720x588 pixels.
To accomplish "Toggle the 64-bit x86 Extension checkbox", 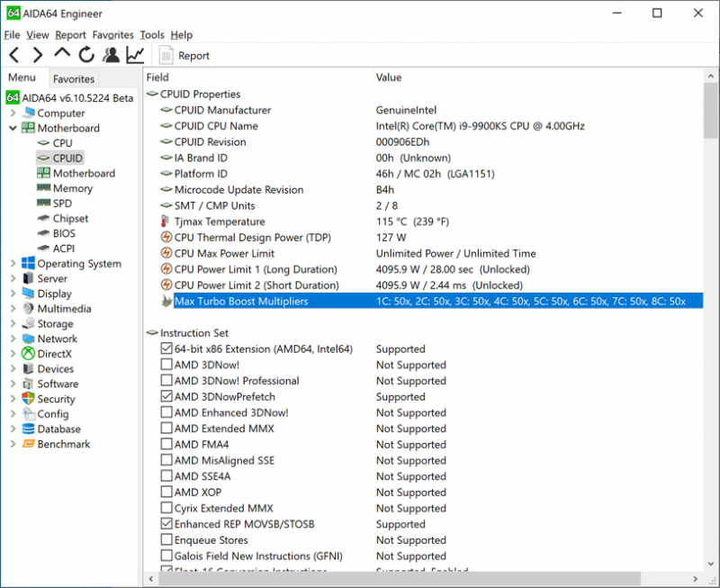I will point(166,348).
